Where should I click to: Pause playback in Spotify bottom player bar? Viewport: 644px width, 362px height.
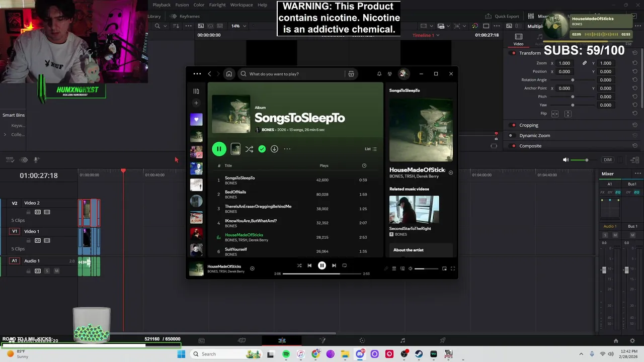pyautogui.click(x=322, y=265)
